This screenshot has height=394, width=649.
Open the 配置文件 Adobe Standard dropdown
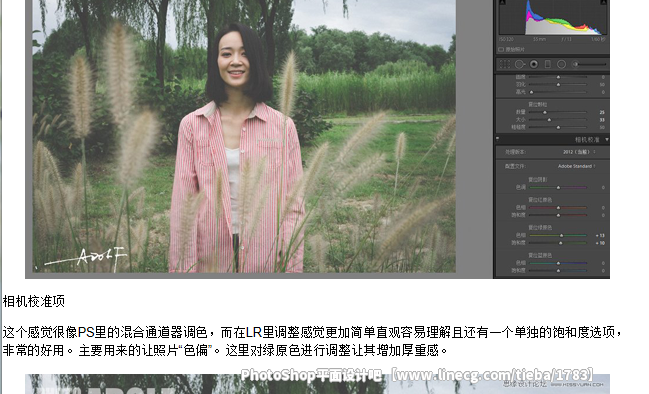[x=577, y=166]
